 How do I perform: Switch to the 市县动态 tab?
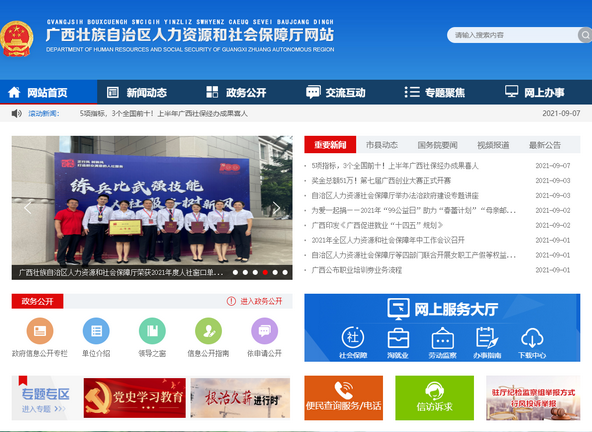pyautogui.click(x=382, y=145)
